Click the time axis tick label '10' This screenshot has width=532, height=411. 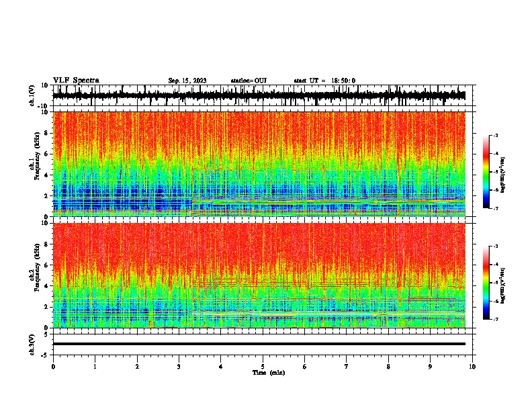(x=472, y=367)
